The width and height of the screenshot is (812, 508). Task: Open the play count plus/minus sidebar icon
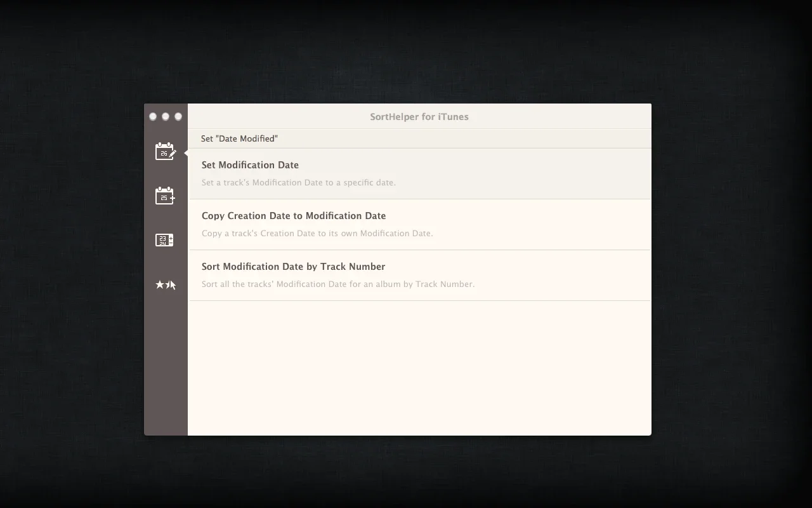coord(165,240)
